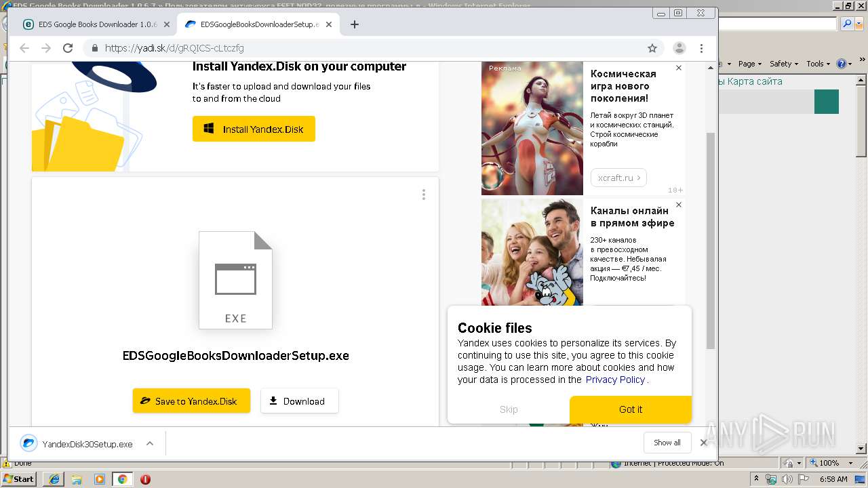This screenshot has height=488, width=868.
Task: Bookmark this page with the star icon
Action: 652,48
